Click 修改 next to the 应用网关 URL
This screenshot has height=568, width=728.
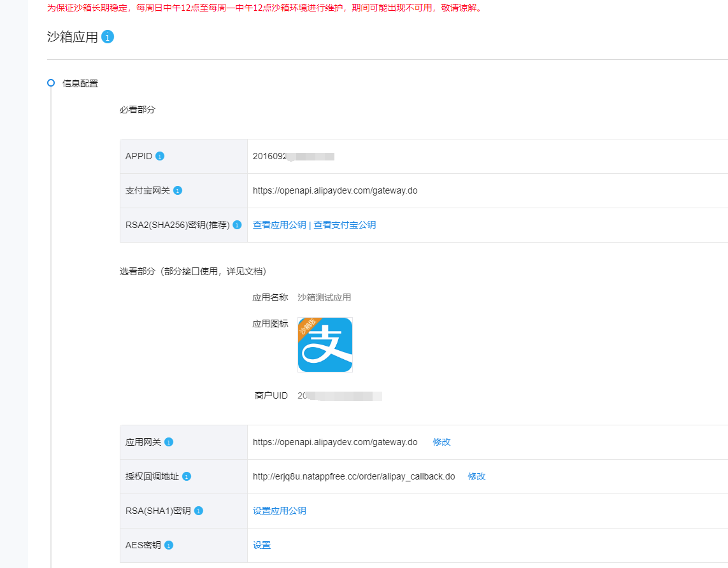(441, 441)
